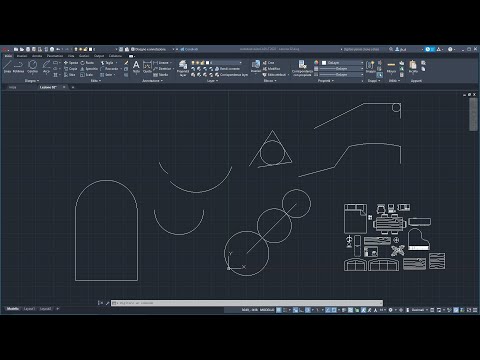Click the Modifica block button
The width and height of the screenshot is (480, 360).
271,69
